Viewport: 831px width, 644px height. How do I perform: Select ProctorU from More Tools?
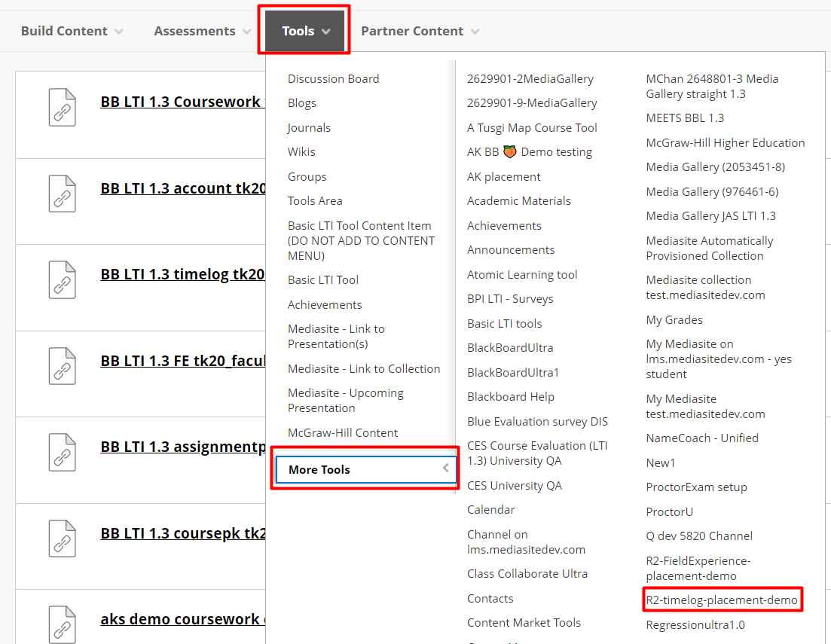[x=669, y=512]
